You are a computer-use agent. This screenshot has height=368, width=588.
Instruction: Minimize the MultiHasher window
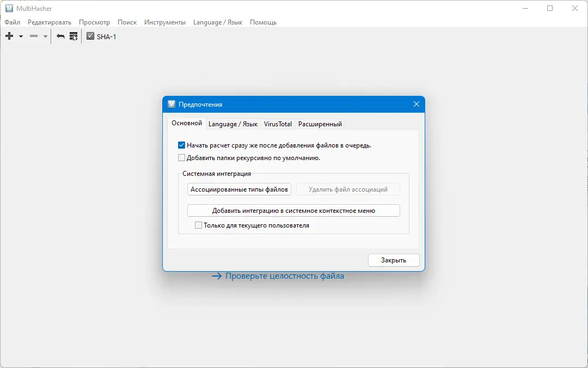coord(525,8)
